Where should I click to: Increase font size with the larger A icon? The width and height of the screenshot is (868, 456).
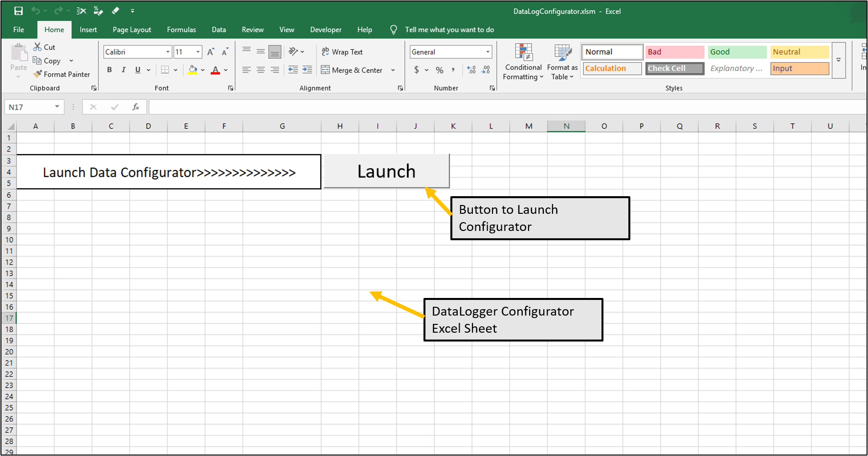(x=211, y=52)
